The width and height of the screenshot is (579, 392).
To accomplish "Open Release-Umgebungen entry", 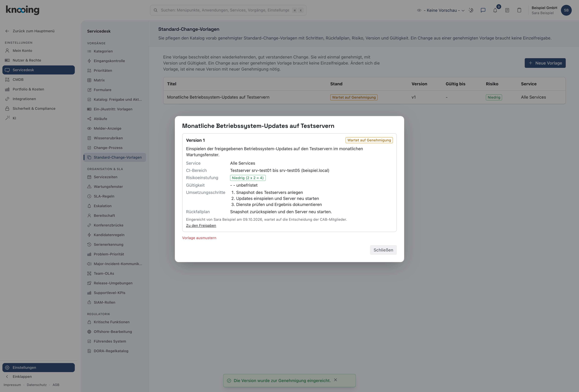I will click(115, 283).
